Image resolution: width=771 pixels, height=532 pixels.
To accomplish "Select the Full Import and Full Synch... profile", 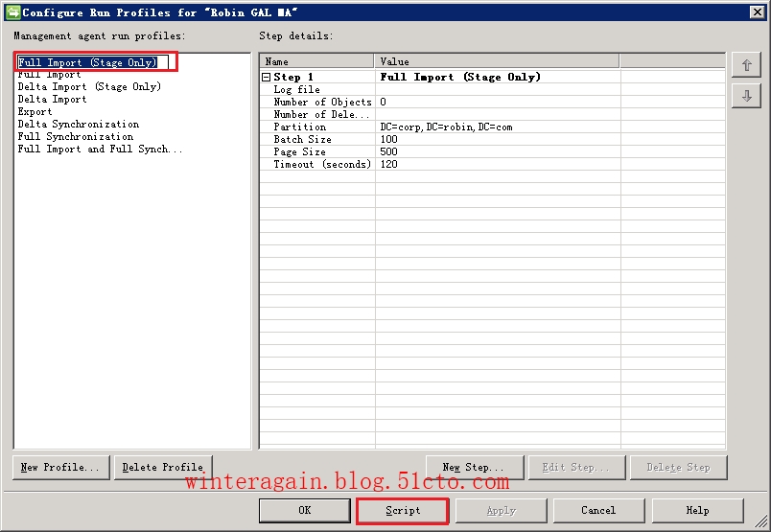I will point(100,149).
